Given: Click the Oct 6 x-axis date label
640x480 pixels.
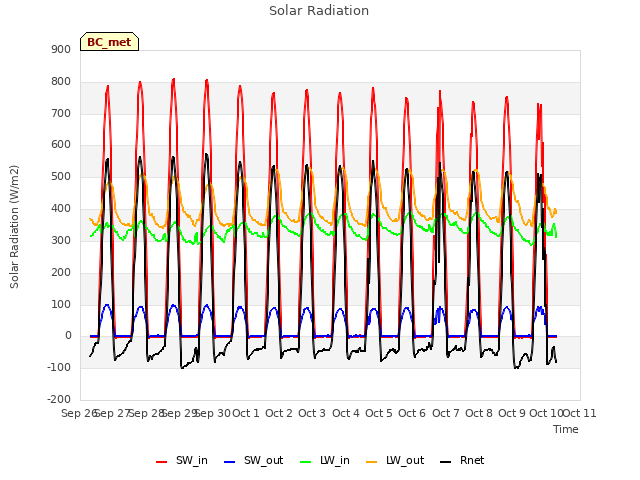Looking at the screenshot, I should tap(412, 413).
